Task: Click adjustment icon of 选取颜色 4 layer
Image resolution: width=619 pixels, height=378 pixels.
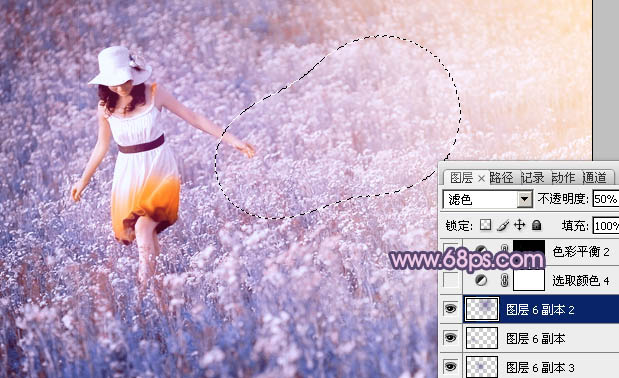Action: click(x=480, y=281)
